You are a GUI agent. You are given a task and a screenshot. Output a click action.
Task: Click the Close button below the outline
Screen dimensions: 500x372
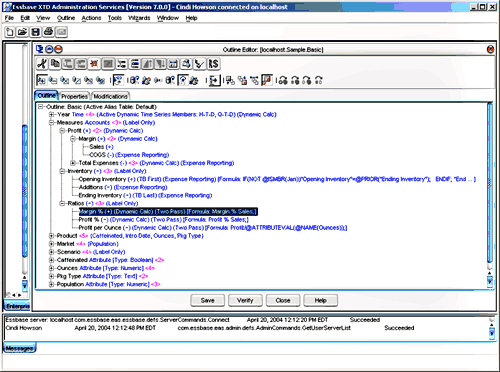[x=283, y=300]
